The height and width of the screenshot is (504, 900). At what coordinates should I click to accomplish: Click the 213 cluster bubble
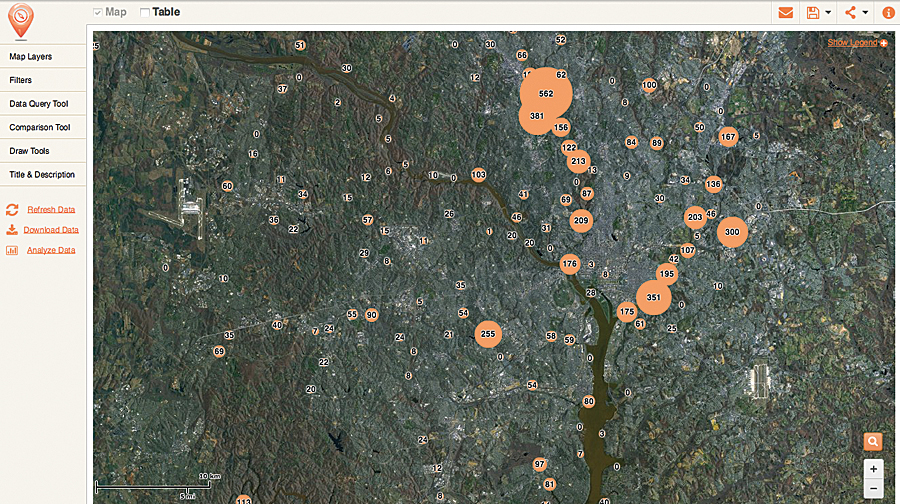click(578, 161)
